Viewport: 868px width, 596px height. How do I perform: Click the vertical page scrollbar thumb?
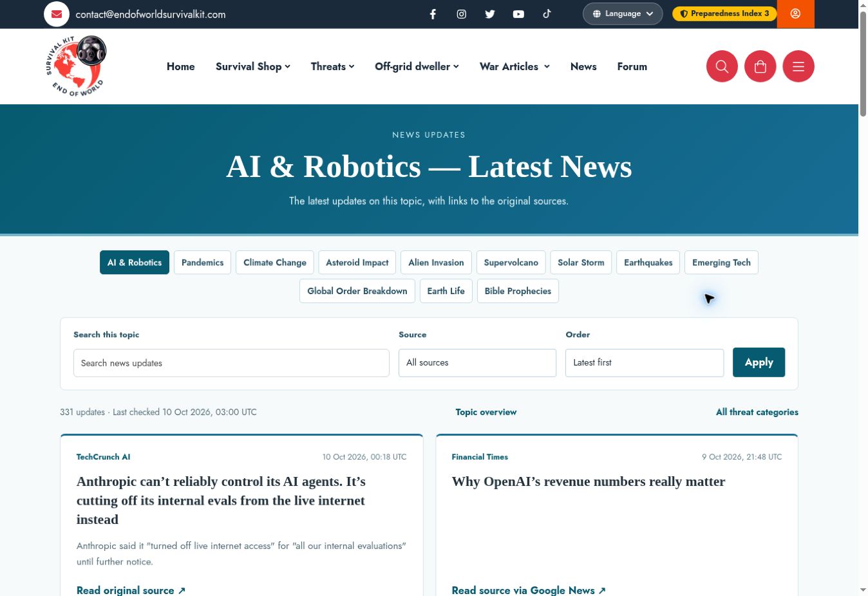click(x=863, y=63)
